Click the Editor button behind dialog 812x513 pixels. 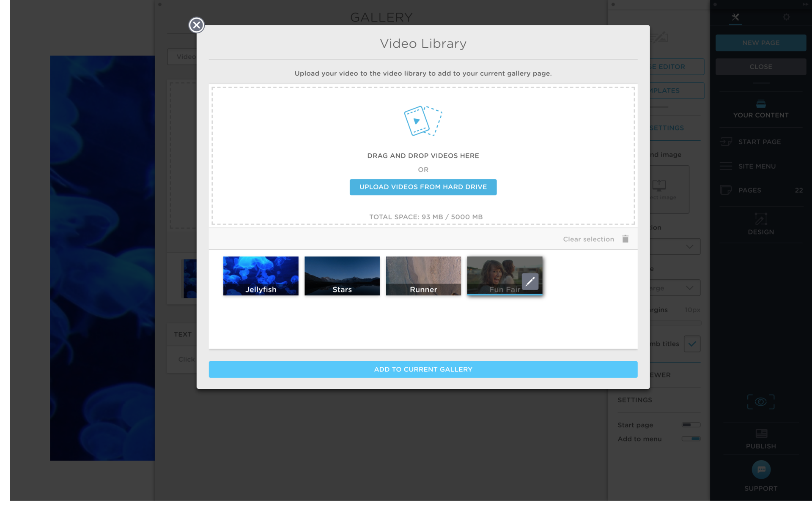(677, 67)
